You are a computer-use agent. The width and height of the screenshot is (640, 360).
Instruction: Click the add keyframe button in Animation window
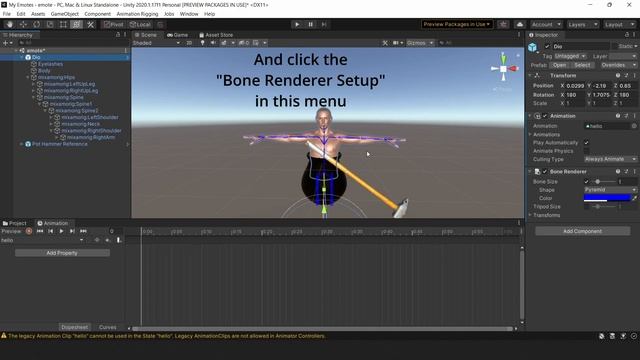[x=108, y=240]
